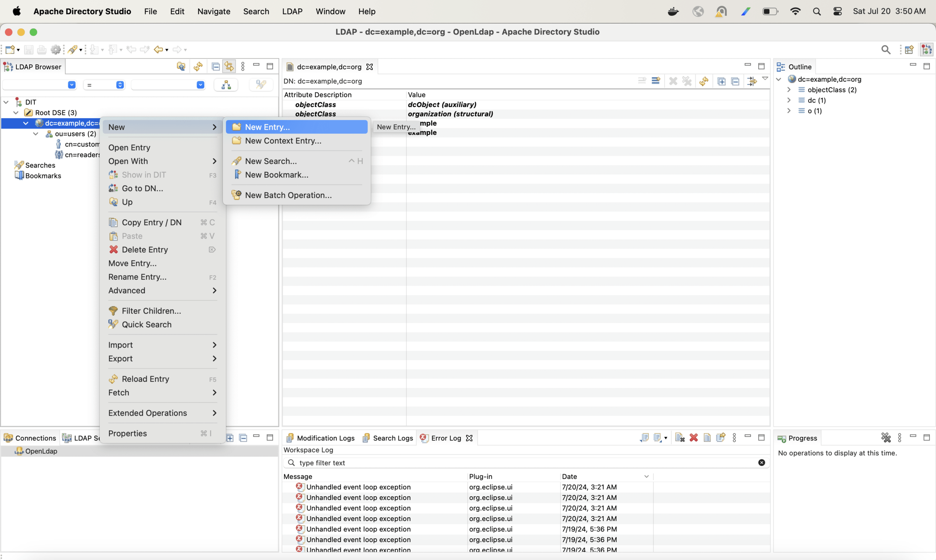
Task: Click the Reload Entry icon in entry editor toolbar
Action: [704, 81]
